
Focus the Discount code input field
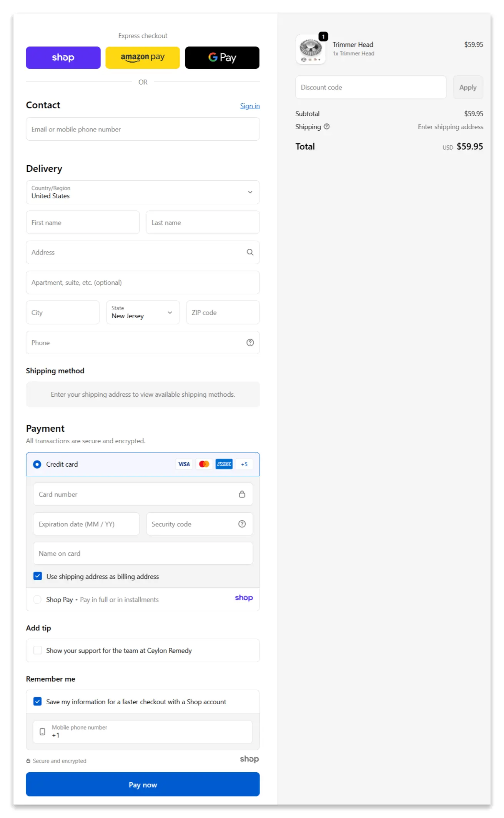pos(371,88)
